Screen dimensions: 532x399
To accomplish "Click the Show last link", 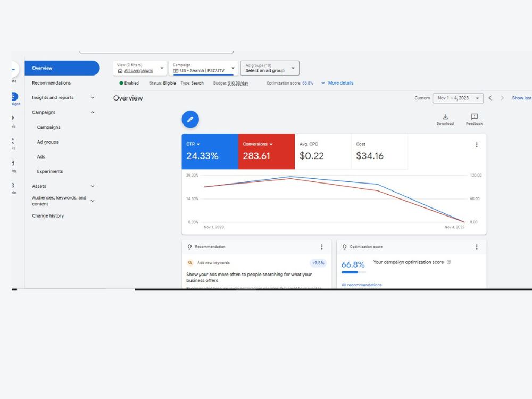I will pos(521,98).
